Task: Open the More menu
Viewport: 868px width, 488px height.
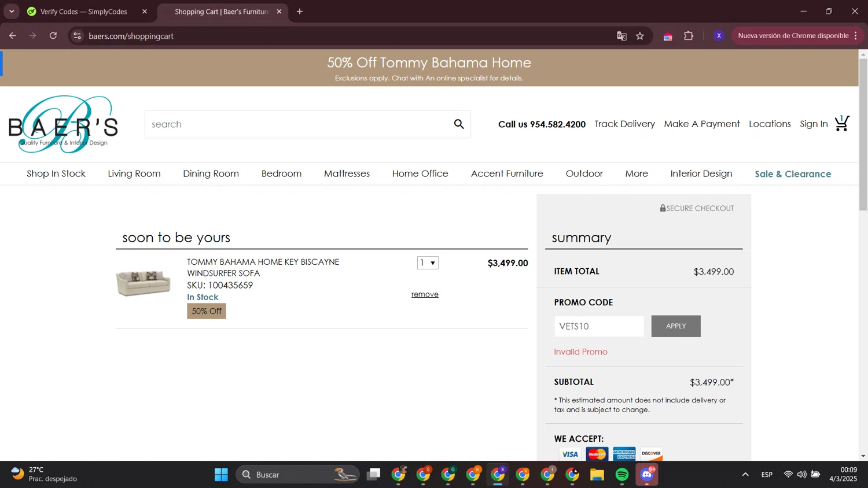Action: click(637, 173)
